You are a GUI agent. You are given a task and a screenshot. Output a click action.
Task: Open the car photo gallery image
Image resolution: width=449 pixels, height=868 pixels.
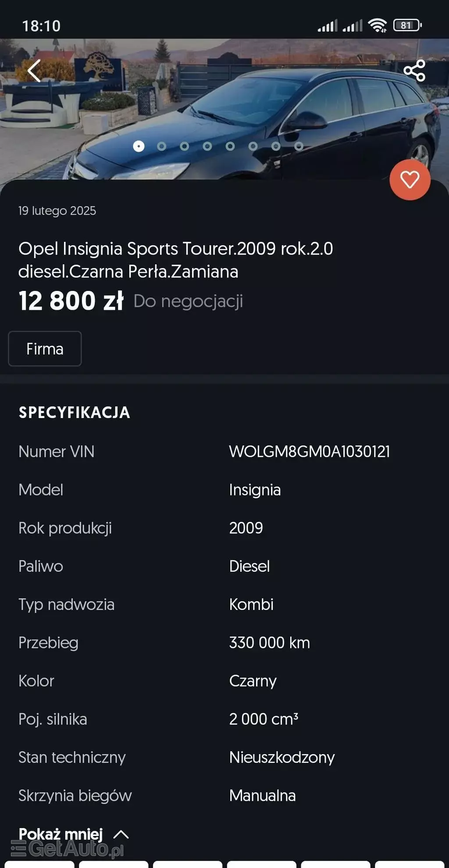point(224,105)
